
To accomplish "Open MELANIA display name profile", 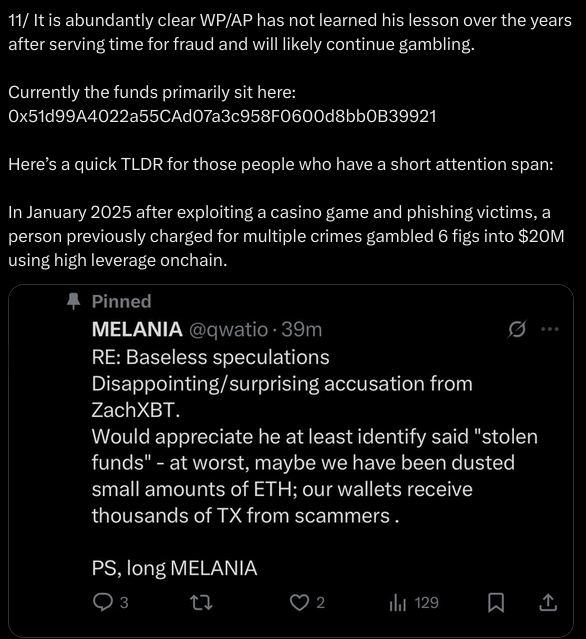I will (137, 329).
